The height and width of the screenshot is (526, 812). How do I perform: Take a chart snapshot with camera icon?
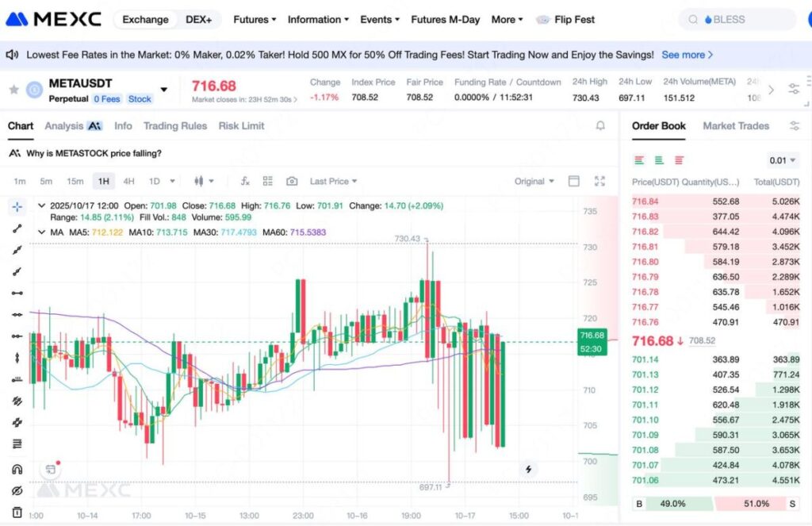(x=292, y=182)
